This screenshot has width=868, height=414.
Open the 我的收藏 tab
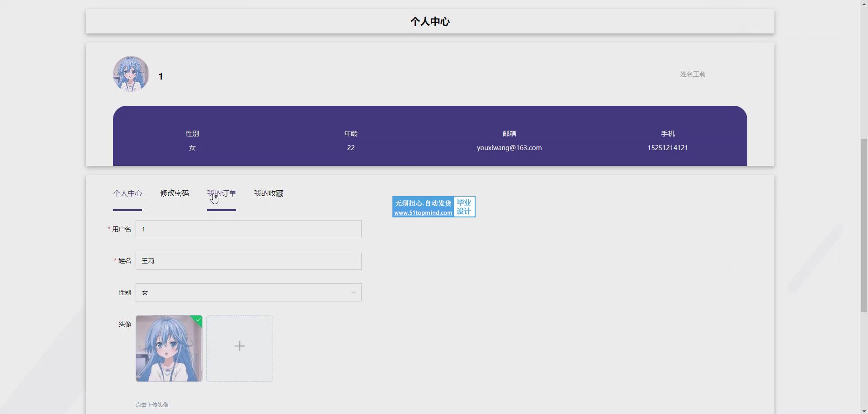tap(269, 193)
